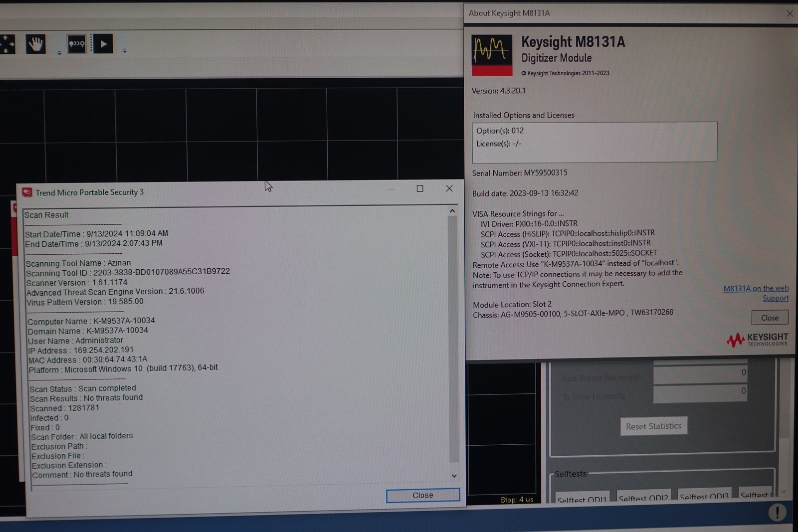Click IVI Driver PXI0::16-0.0::INSTR string
Screen dimensions: 798x532
(529, 224)
